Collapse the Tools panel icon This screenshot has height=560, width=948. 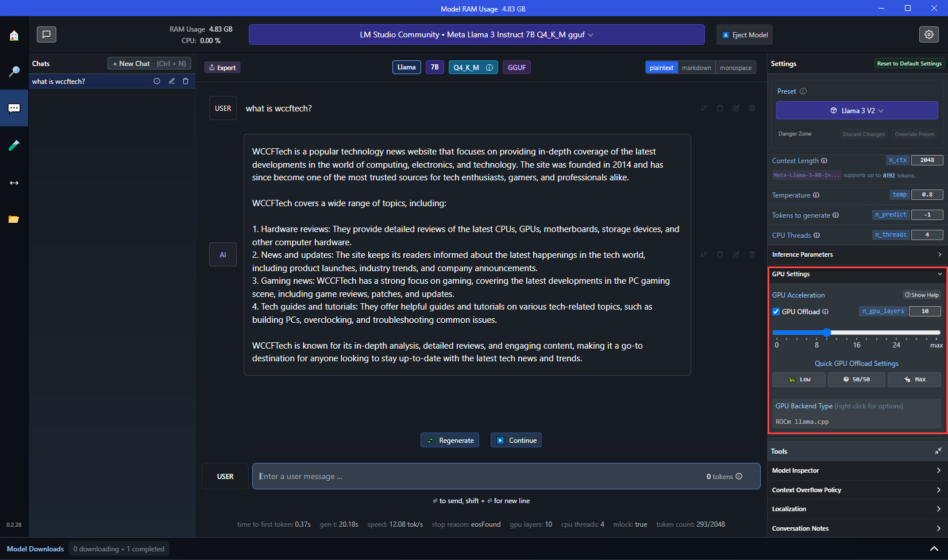[x=938, y=451]
